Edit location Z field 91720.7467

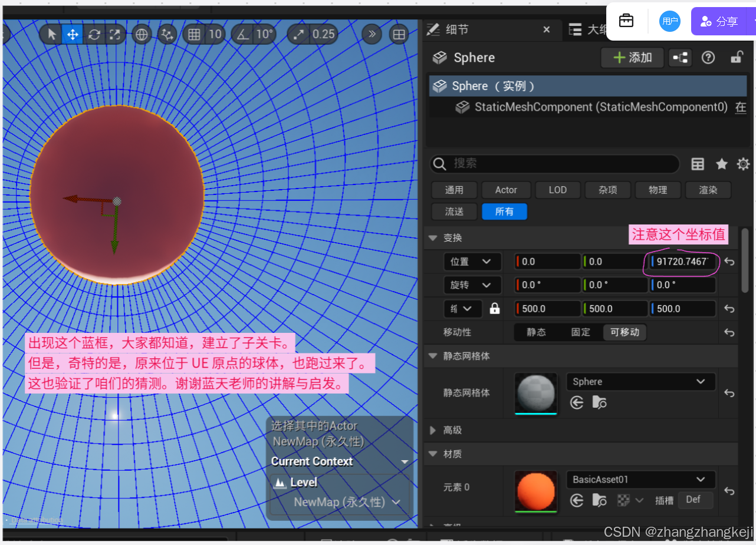point(683,262)
